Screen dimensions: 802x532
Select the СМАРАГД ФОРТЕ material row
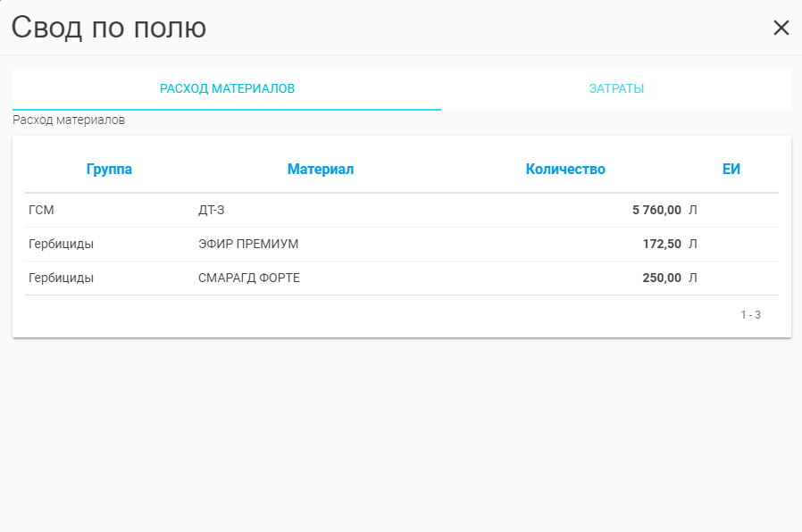(249, 278)
